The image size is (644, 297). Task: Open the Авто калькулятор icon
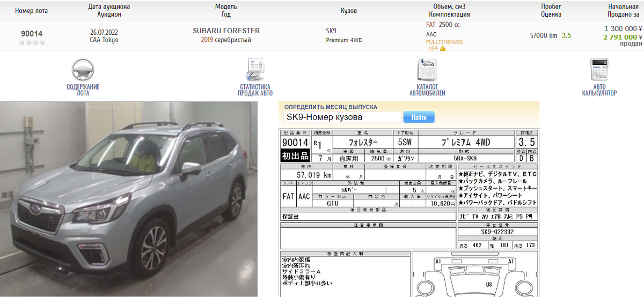tap(599, 70)
